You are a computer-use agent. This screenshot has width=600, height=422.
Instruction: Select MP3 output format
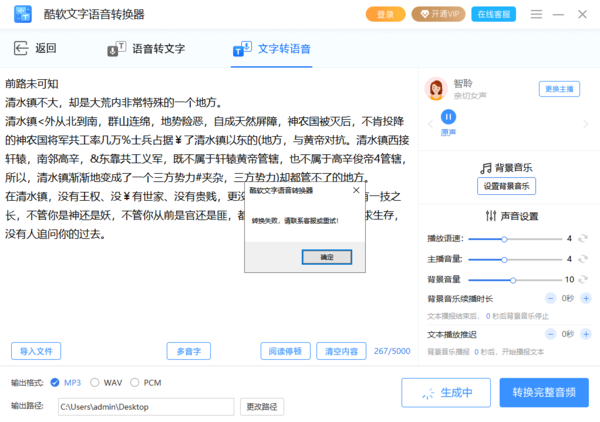click(58, 382)
